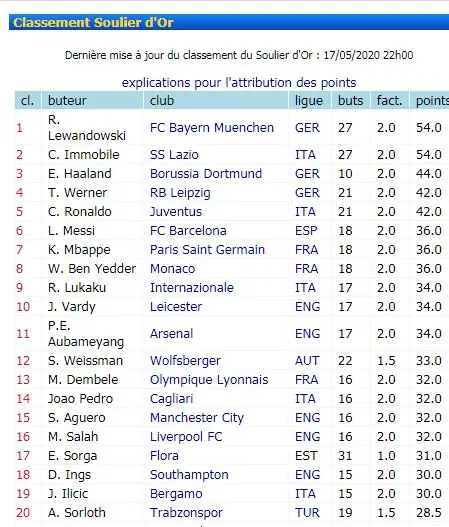Viewport: 449px width, 527px height.
Task: Open the Manchester City club link
Action: pos(197,418)
